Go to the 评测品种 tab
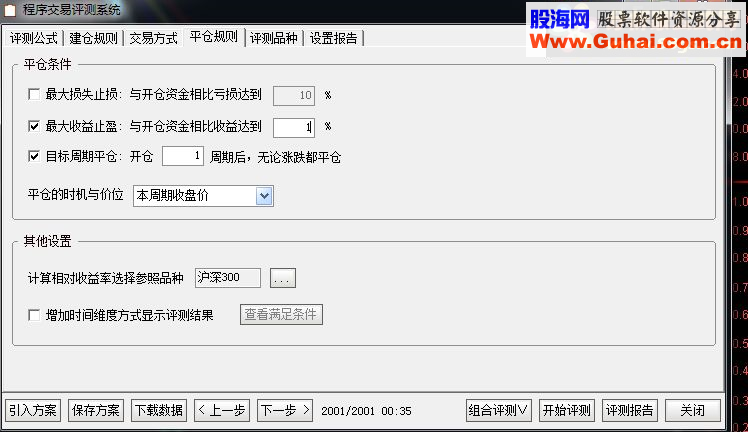Screen dimensions: 748x432 tap(274, 38)
